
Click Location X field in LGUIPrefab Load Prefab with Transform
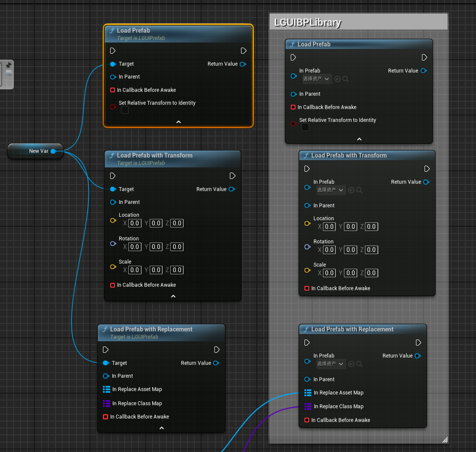[135, 223]
